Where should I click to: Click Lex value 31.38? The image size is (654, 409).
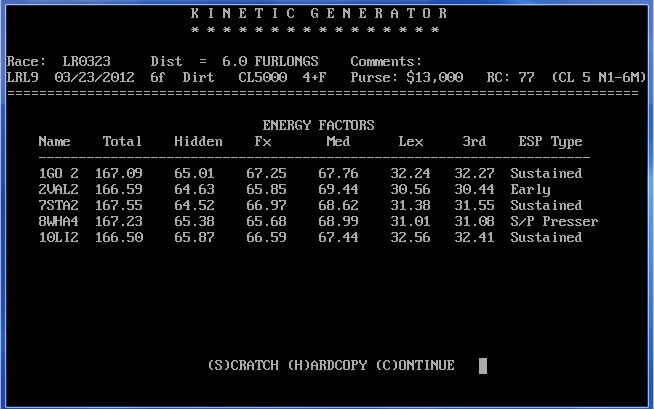pyautogui.click(x=410, y=205)
